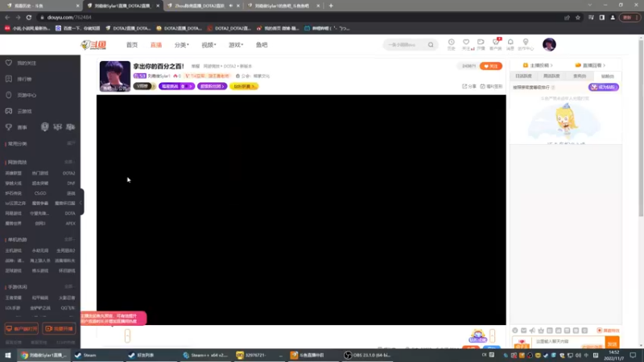Screen dimensions: 644x362
Task: Switch to 周活跃度 tab
Action: point(551,76)
